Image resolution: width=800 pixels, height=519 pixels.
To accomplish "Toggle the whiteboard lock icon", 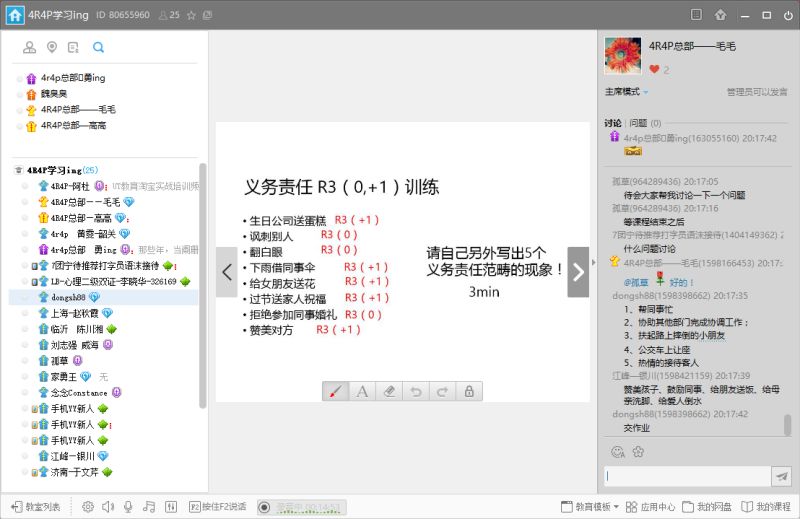I will click(468, 391).
